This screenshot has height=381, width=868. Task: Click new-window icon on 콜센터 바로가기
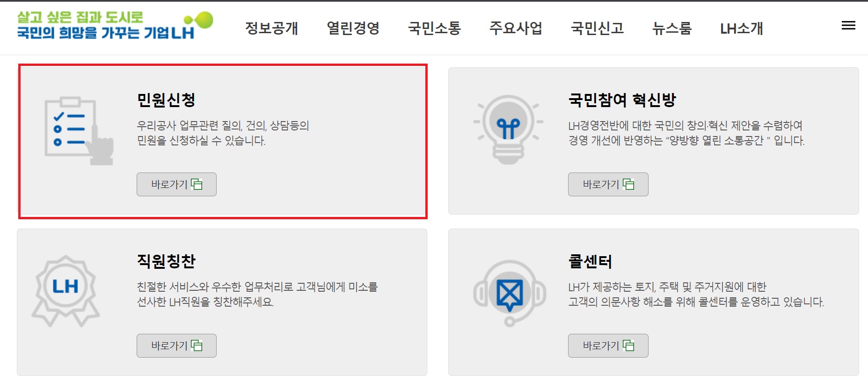point(628,345)
